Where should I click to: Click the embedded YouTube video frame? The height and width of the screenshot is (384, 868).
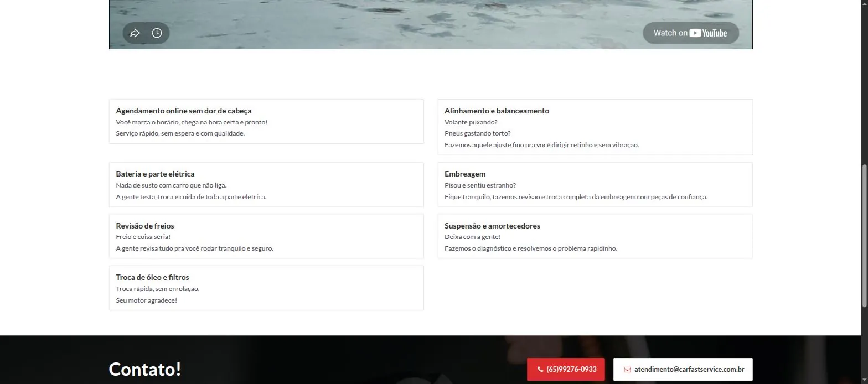click(x=431, y=24)
